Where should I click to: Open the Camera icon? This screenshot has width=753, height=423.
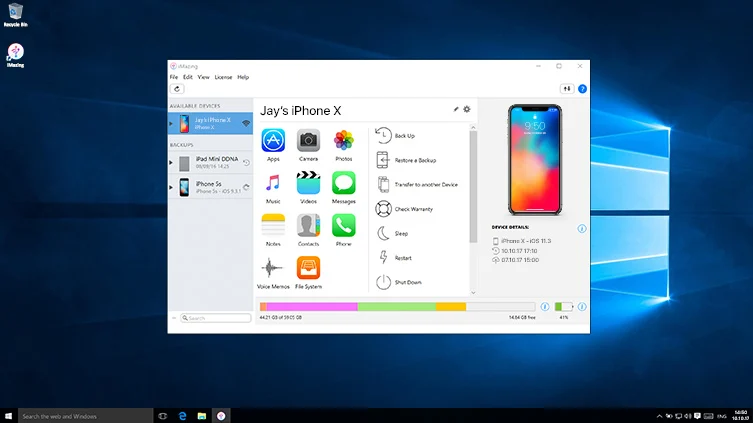308,140
